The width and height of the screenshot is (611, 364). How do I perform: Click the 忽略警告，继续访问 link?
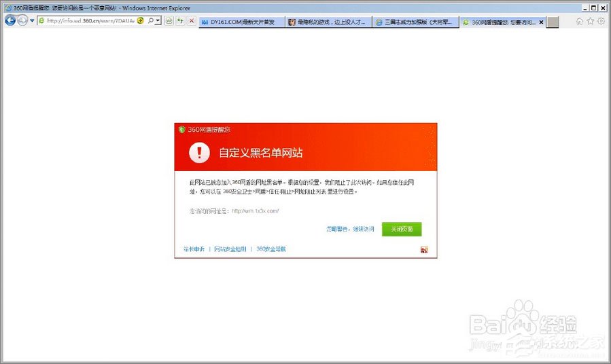coord(350,229)
